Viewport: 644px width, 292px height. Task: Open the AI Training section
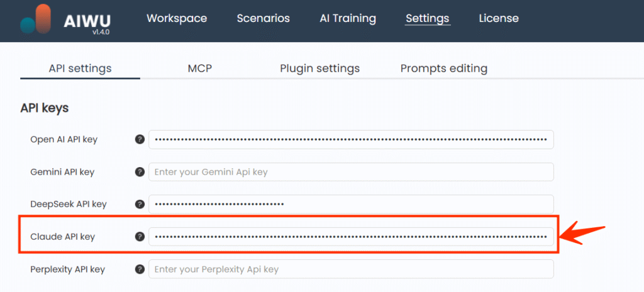coord(348,18)
